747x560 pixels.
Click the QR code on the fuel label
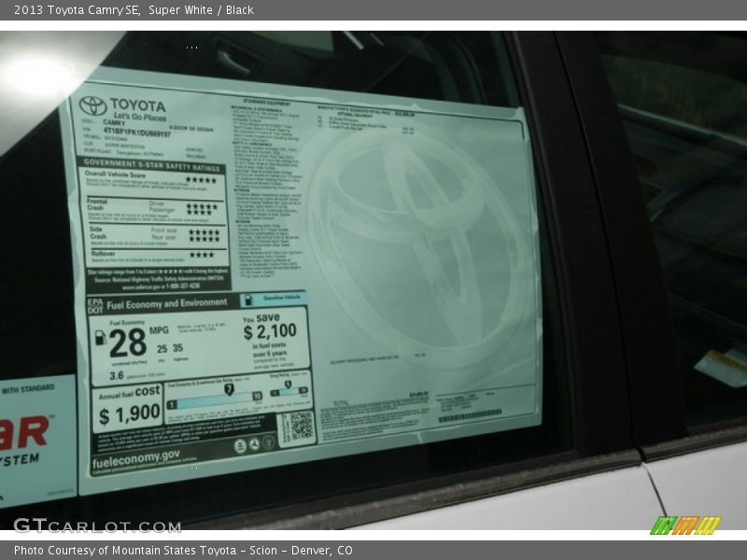pyautogui.click(x=301, y=426)
